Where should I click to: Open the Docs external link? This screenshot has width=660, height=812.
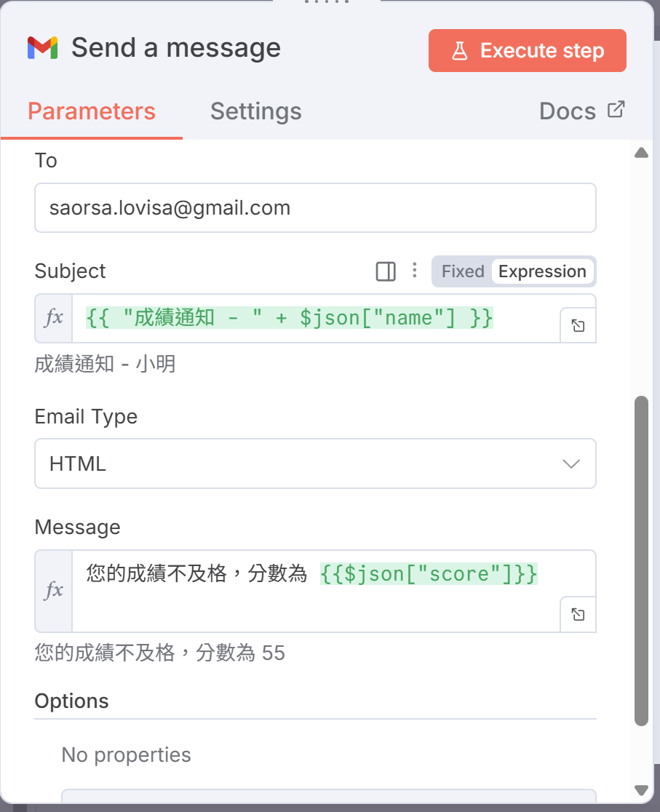pyautogui.click(x=581, y=111)
